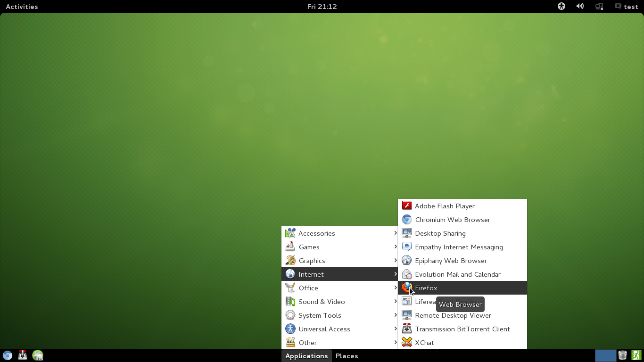This screenshot has width=644, height=362.
Task: Click the Transmission icon in the taskbar
Action: [23, 355]
